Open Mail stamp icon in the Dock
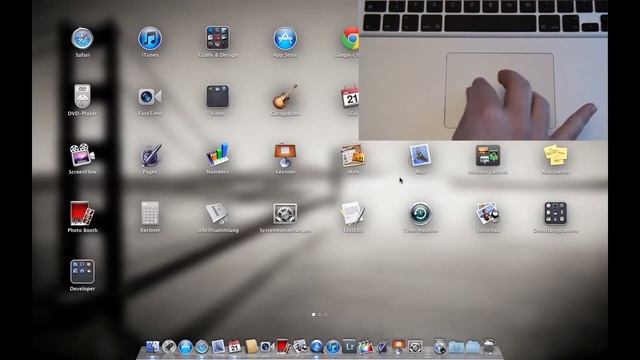The height and width of the screenshot is (360, 640). point(218,347)
